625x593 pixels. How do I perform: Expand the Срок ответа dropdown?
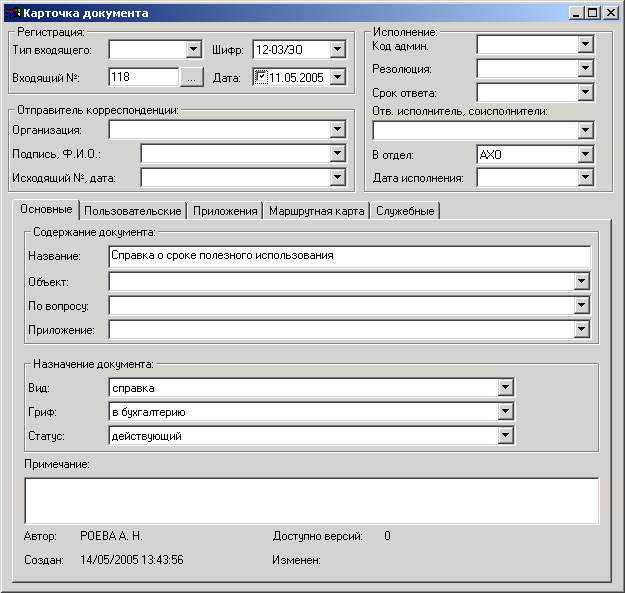(x=586, y=93)
